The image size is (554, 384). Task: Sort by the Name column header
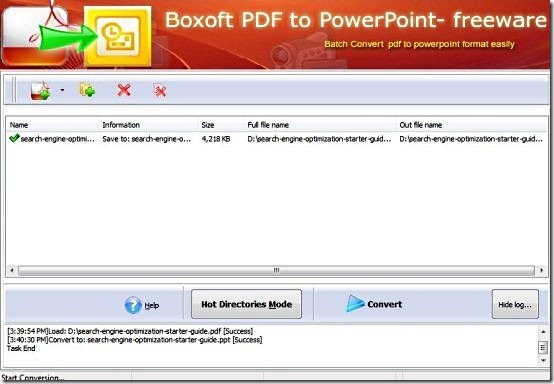[x=52, y=125]
